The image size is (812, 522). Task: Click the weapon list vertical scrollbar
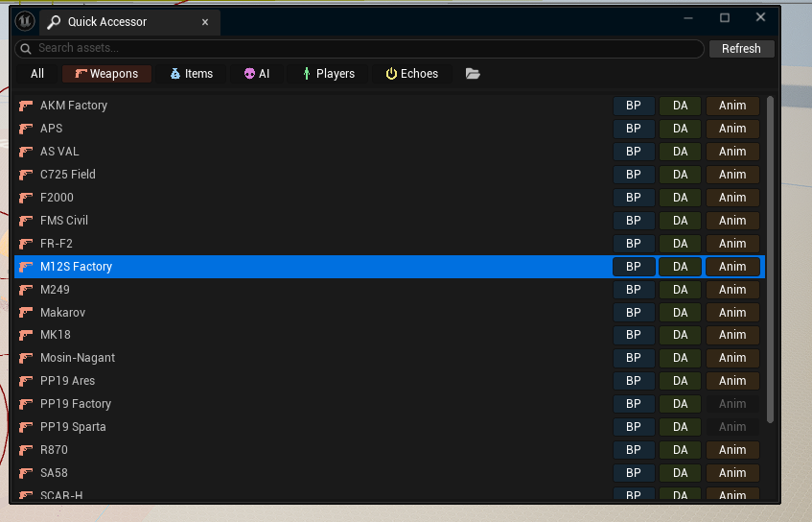click(770, 259)
